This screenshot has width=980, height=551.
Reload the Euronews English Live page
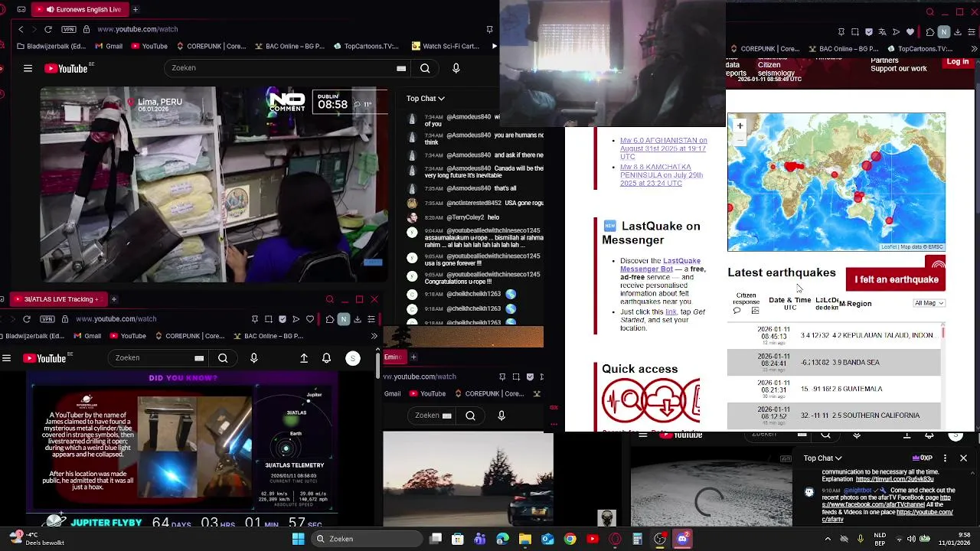coord(48,29)
